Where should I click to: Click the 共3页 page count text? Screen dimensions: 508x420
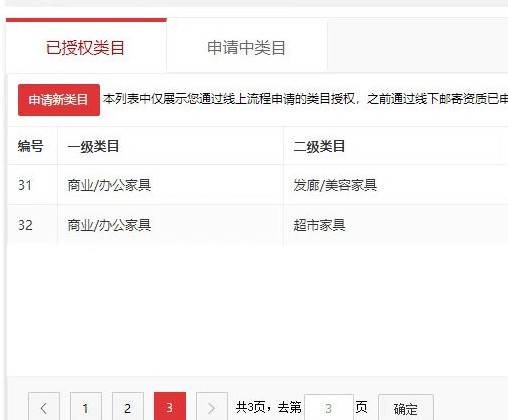click(x=250, y=407)
